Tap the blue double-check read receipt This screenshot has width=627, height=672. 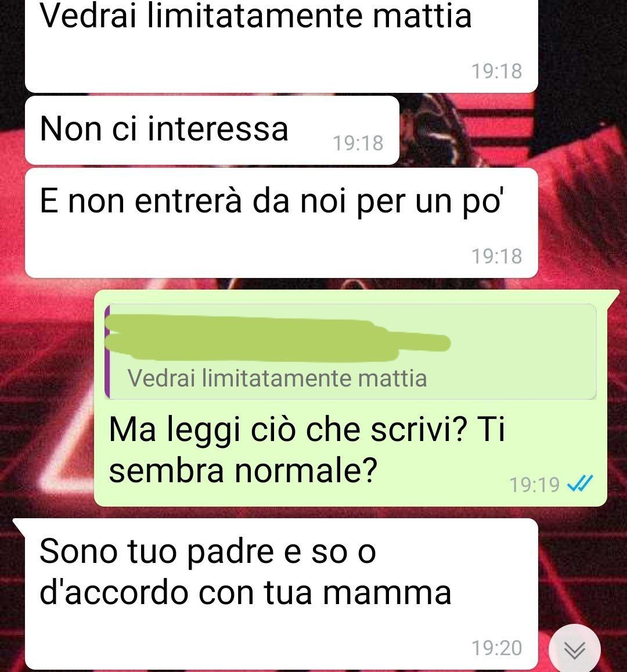(579, 484)
